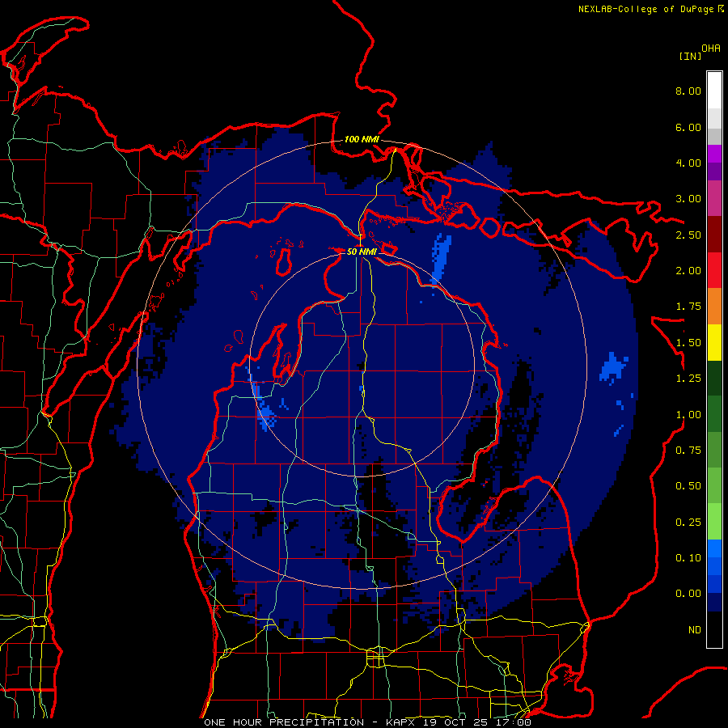Screen dimensions: 728x728
Task: Pick the light green swatch beside 0.25
Action: point(714,522)
